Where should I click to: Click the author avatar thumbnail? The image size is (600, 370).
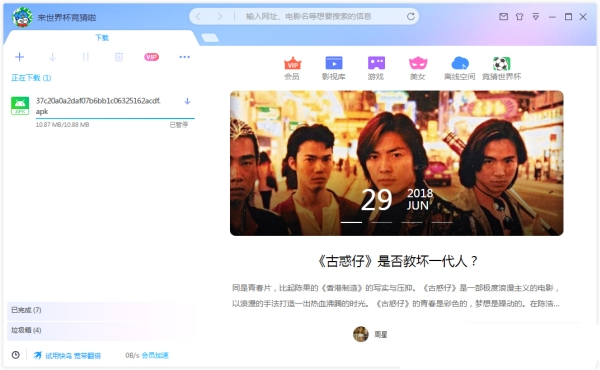[360, 334]
